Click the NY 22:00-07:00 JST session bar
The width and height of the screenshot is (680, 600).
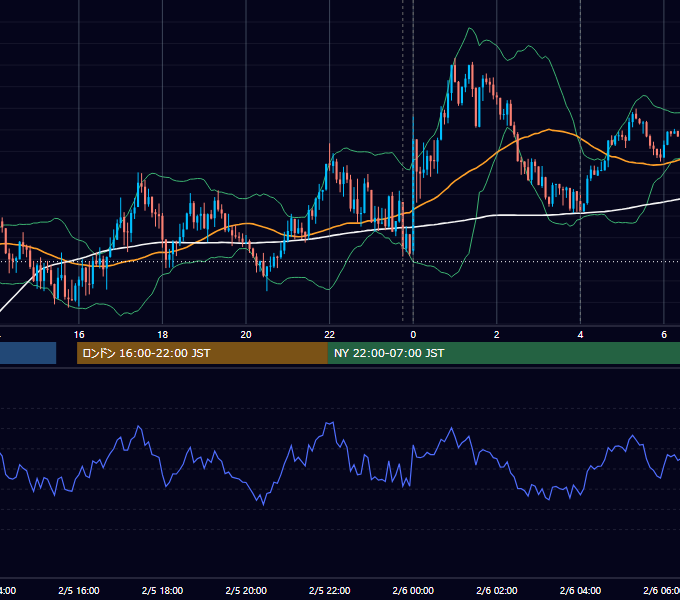tap(503, 353)
